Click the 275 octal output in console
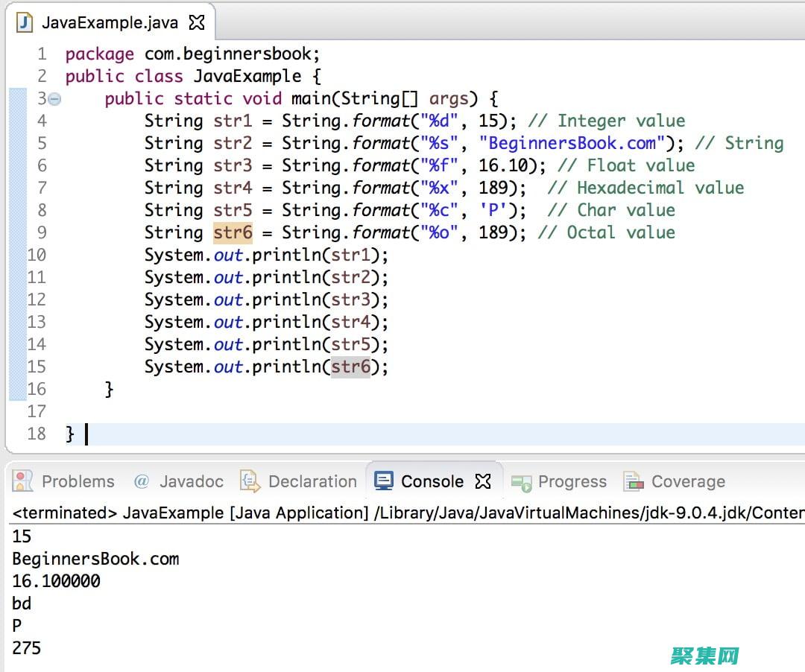 click(x=27, y=647)
